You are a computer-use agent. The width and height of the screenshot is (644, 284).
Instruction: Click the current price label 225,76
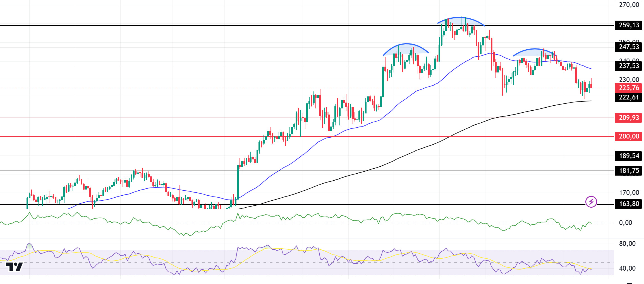coord(628,88)
